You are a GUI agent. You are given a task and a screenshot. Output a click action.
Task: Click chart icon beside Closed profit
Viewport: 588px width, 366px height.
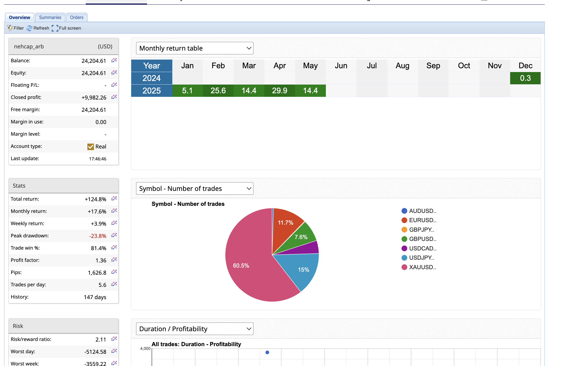click(x=114, y=97)
